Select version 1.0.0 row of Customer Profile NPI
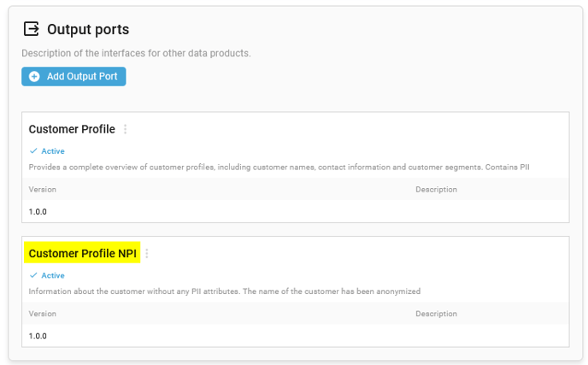The width and height of the screenshot is (588, 365). click(x=296, y=336)
